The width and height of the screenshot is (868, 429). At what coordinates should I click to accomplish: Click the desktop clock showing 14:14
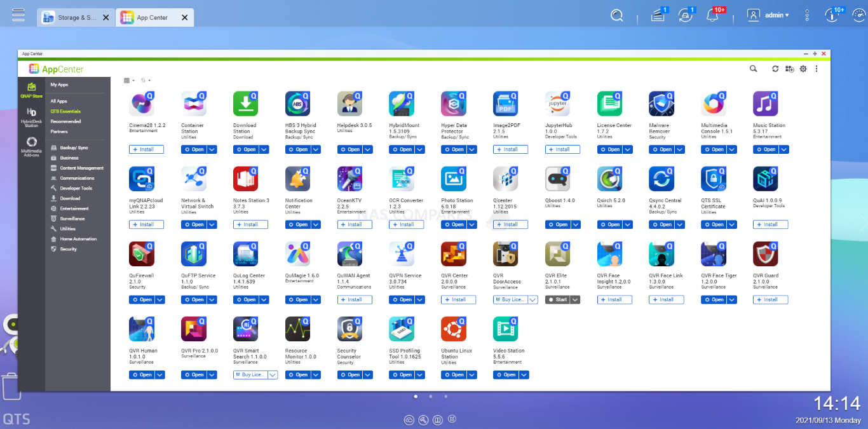837,403
